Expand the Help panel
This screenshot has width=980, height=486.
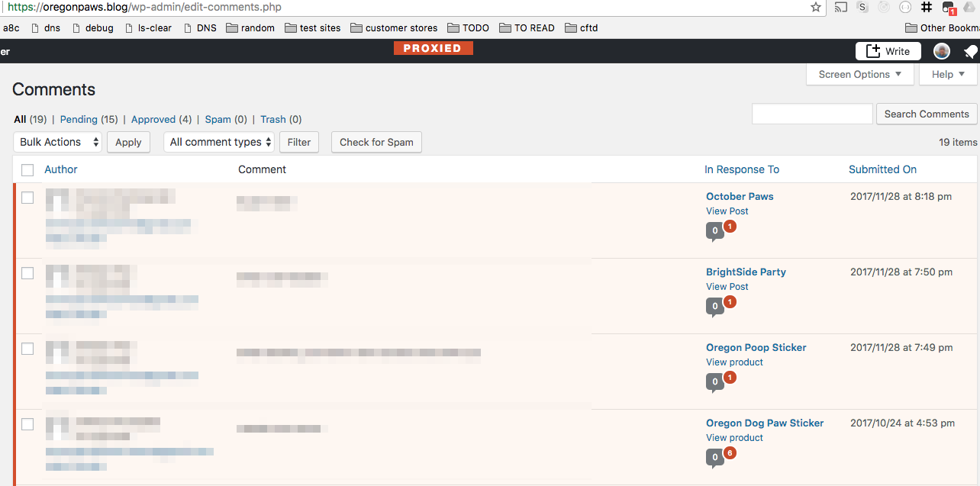click(x=949, y=74)
